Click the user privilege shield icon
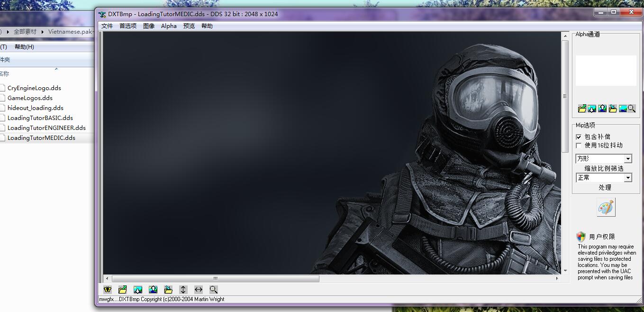This screenshot has height=312, width=644. [581, 237]
